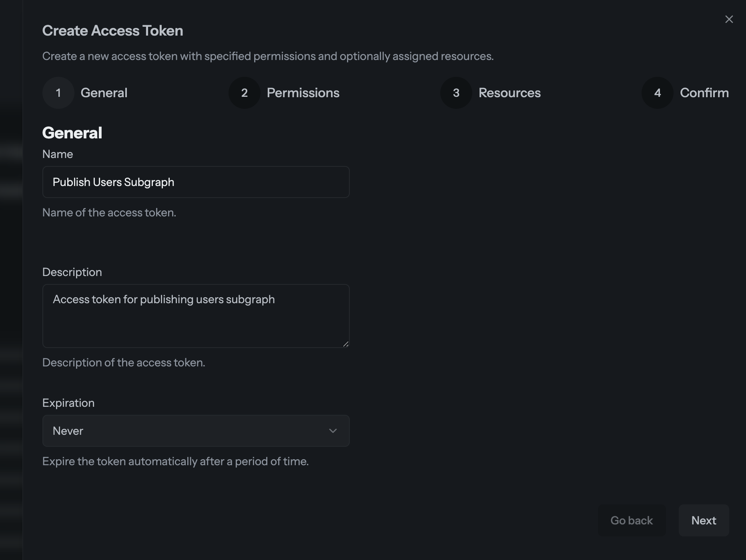Click the step 4 circle icon

pyautogui.click(x=657, y=92)
